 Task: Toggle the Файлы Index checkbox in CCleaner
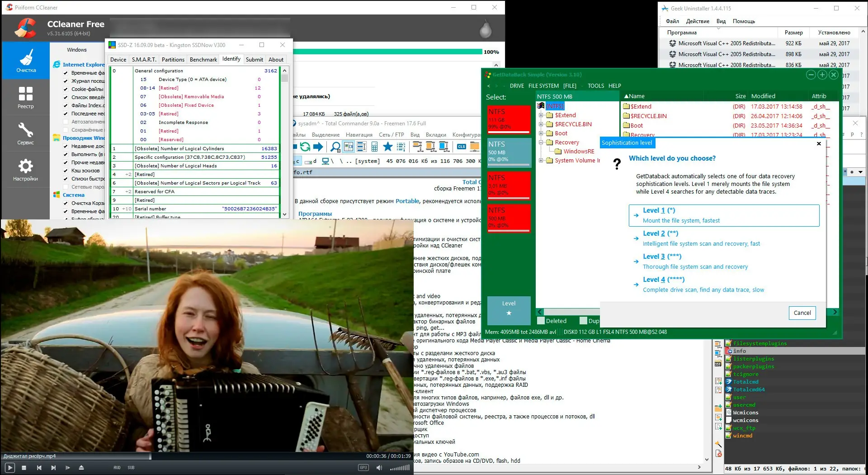click(x=66, y=105)
